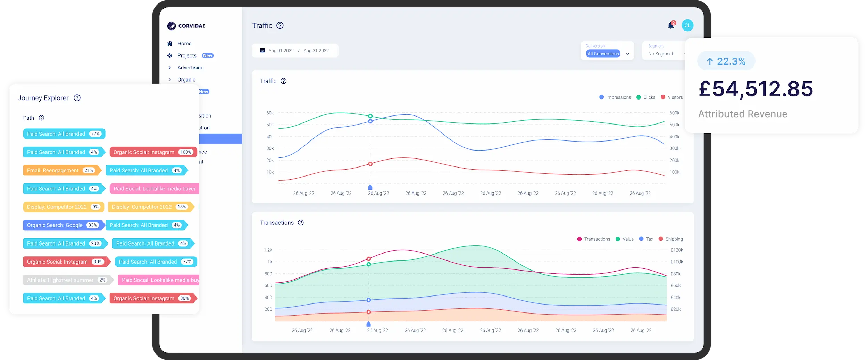This screenshot has height=360, width=868.
Task: Open help icon beside Journey Explorer
Action: (x=77, y=98)
